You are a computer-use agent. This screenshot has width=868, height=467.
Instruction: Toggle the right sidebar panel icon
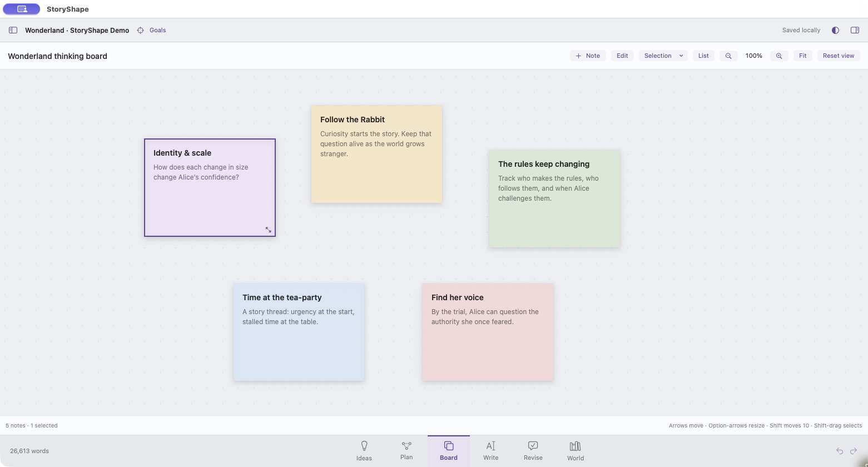[855, 30]
